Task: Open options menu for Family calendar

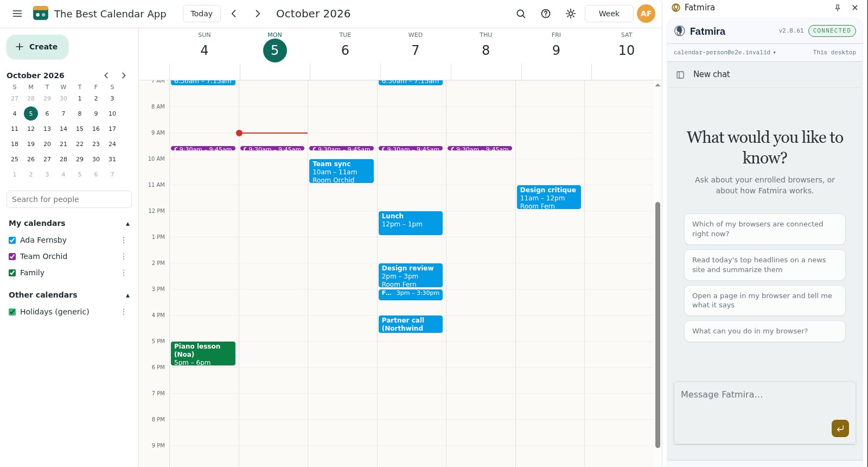Action: coord(124,273)
